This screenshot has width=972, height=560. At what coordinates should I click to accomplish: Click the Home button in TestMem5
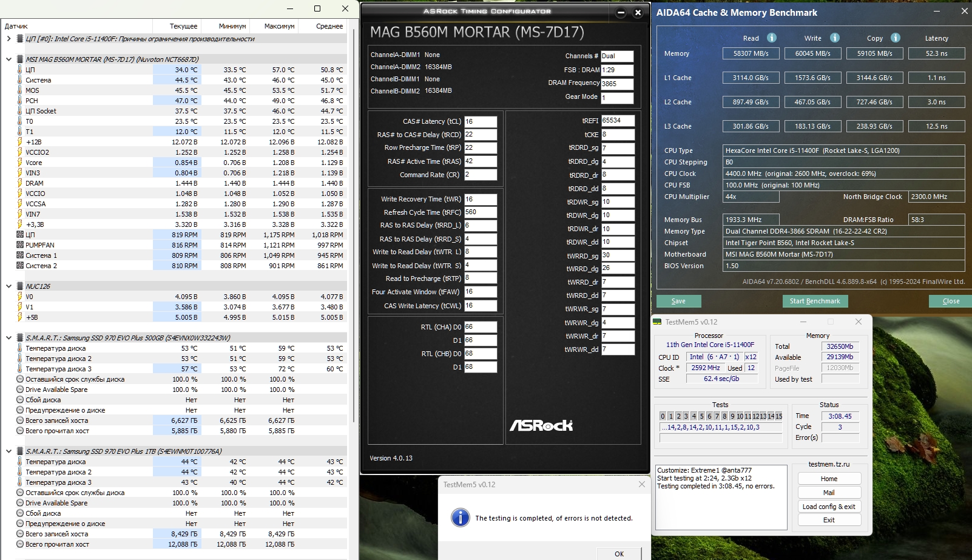[829, 479]
